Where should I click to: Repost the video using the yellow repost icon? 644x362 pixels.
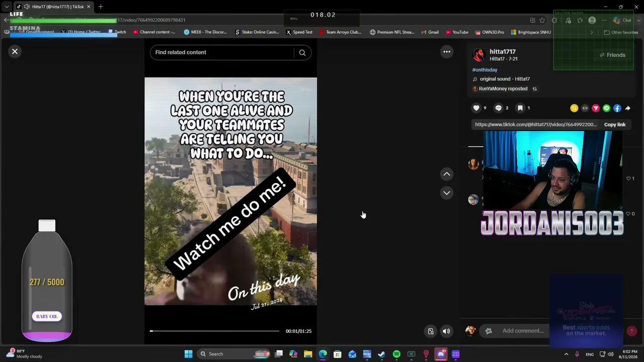tap(574, 108)
